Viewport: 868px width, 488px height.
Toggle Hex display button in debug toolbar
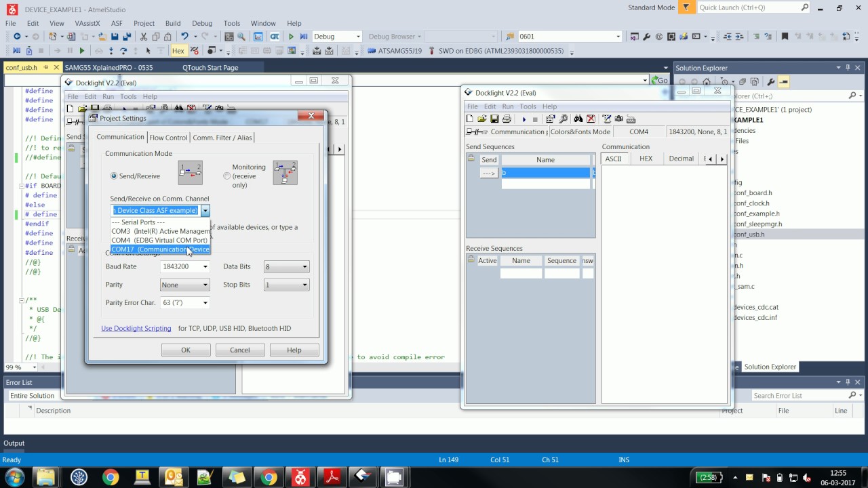tap(178, 51)
